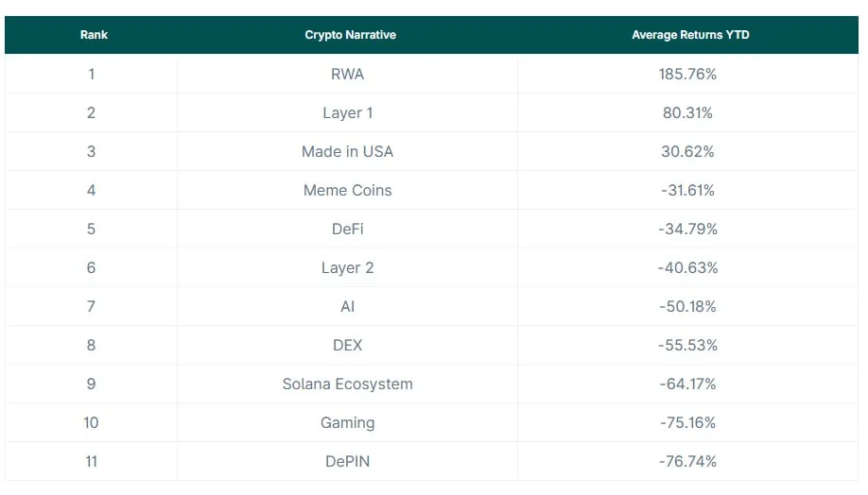Select the Layer 1 narrative cell
The width and height of the screenshot is (868, 495).
[x=347, y=112]
